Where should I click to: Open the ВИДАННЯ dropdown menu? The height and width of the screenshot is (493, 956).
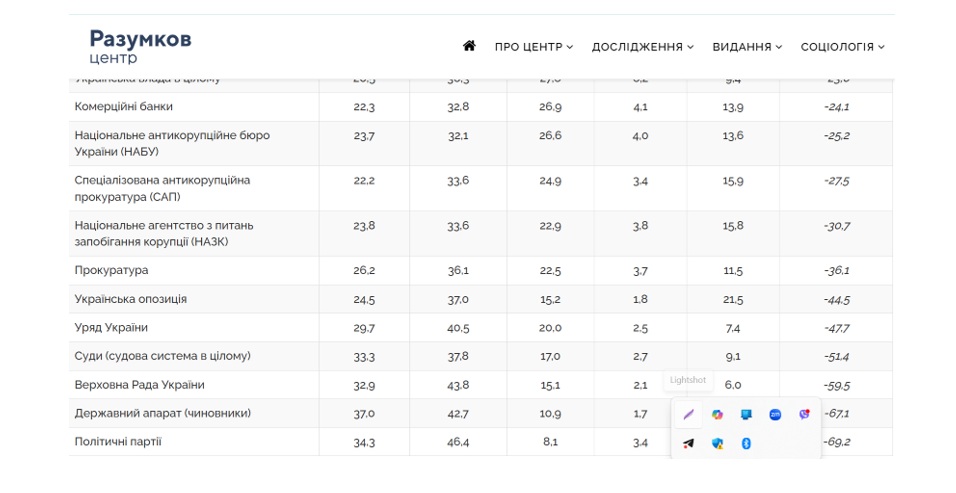747,47
